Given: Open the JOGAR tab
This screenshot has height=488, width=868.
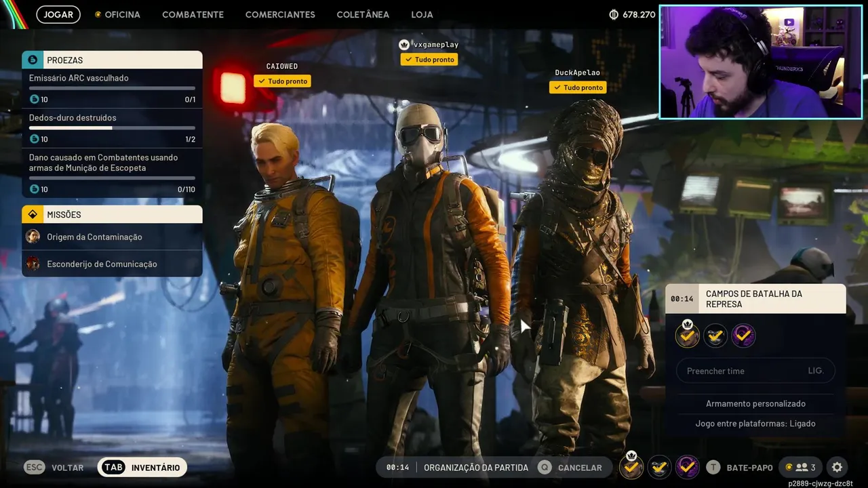Looking at the screenshot, I should 58,14.
